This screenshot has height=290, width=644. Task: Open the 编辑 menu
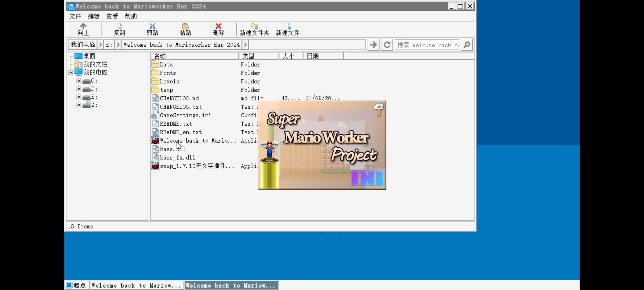(94, 16)
